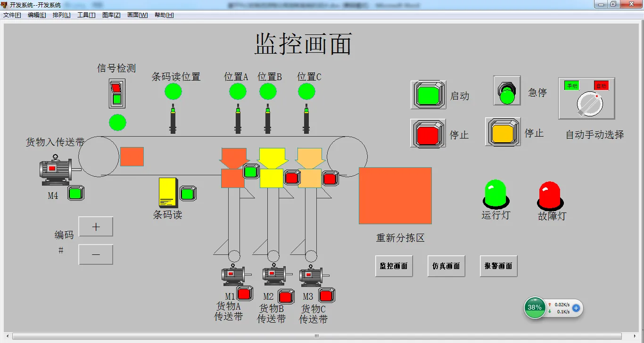Select the photoelectric sensor under 条码读位置
Screen dimensions: 644x343
173,119
